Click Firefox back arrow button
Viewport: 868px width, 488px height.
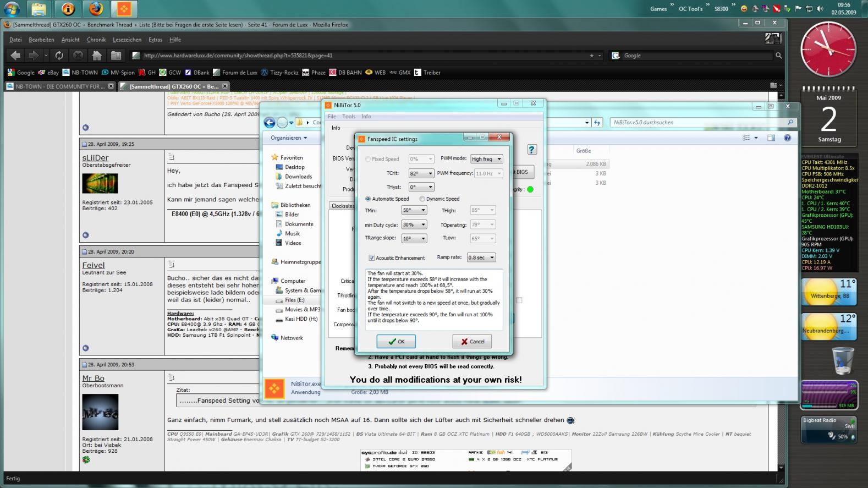click(16, 55)
